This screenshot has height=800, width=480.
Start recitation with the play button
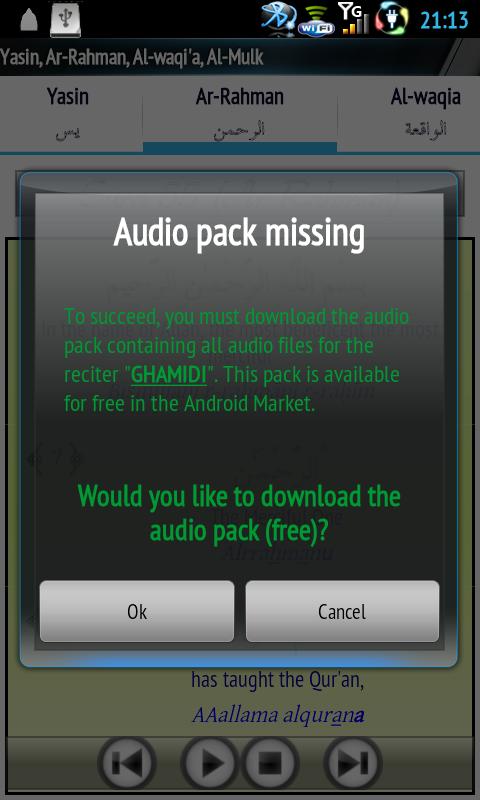click(210, 764)
